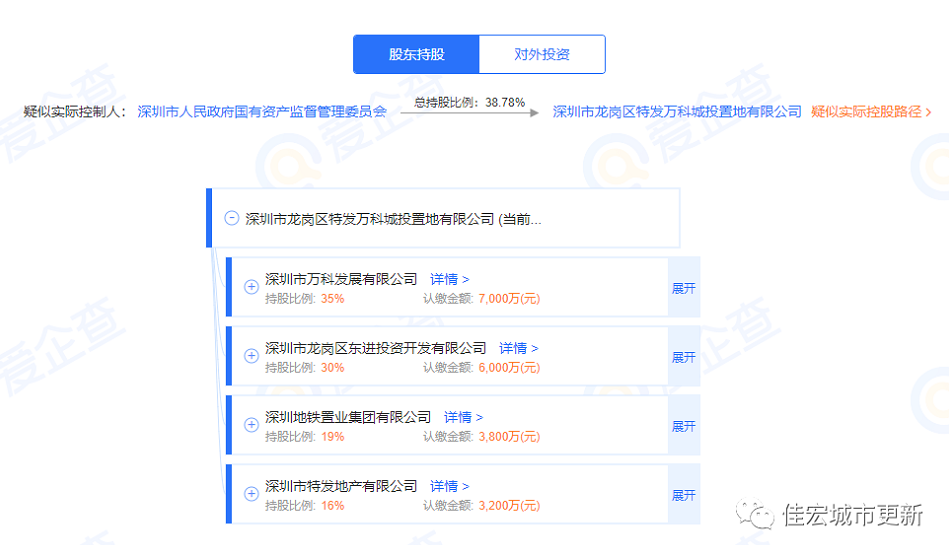Image resolution: width=949 pixels, height=545 pixels.
Task: Click the top 深圳市龙岗区特发万科城投置地有限公司 link
Action: [x=677, y=112]
